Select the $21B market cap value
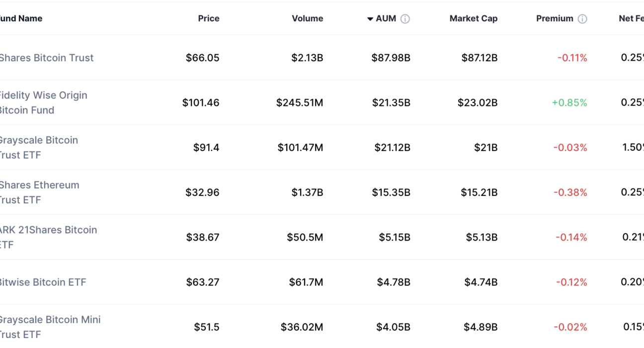The width and height of the screenshot is (644, 348). tap(486, 147)
